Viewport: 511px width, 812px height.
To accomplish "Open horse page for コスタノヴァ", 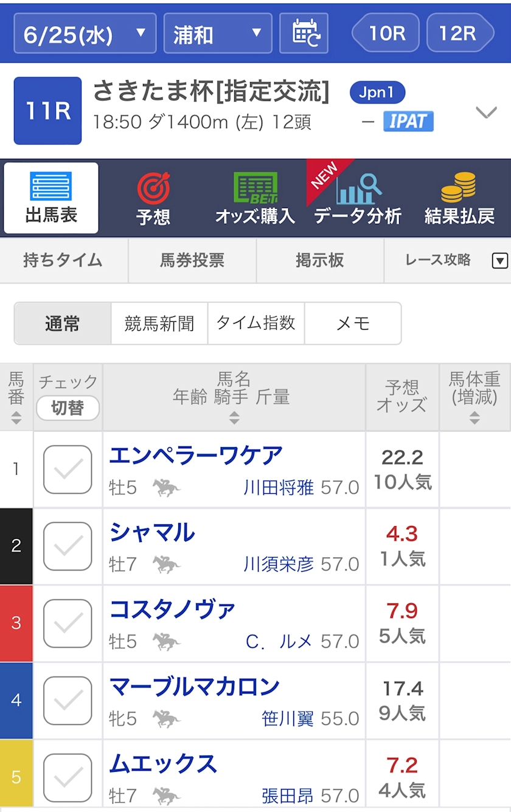I will point(172,609).
